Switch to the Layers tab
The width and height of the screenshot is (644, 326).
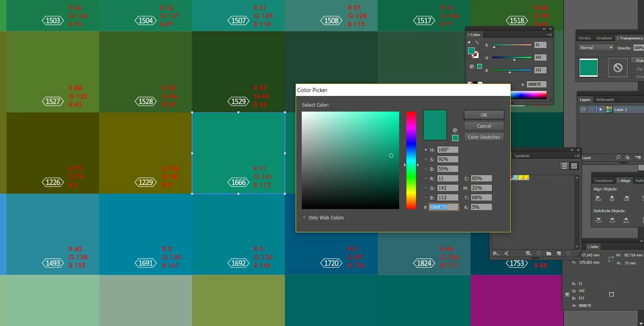coord(585,100)
